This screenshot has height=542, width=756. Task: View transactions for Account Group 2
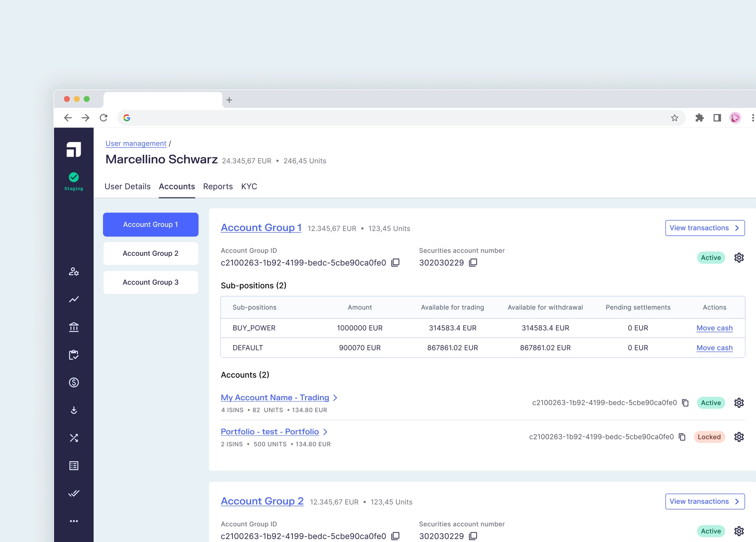(705, 502)
